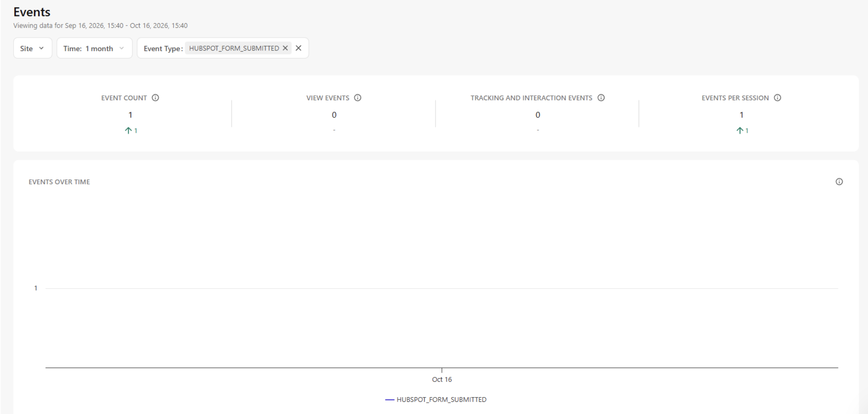Image resolution: width=868 pixels, height=414 pixels.
Task: Click the VIEW EVENTS label
Action: coord(328,98)
